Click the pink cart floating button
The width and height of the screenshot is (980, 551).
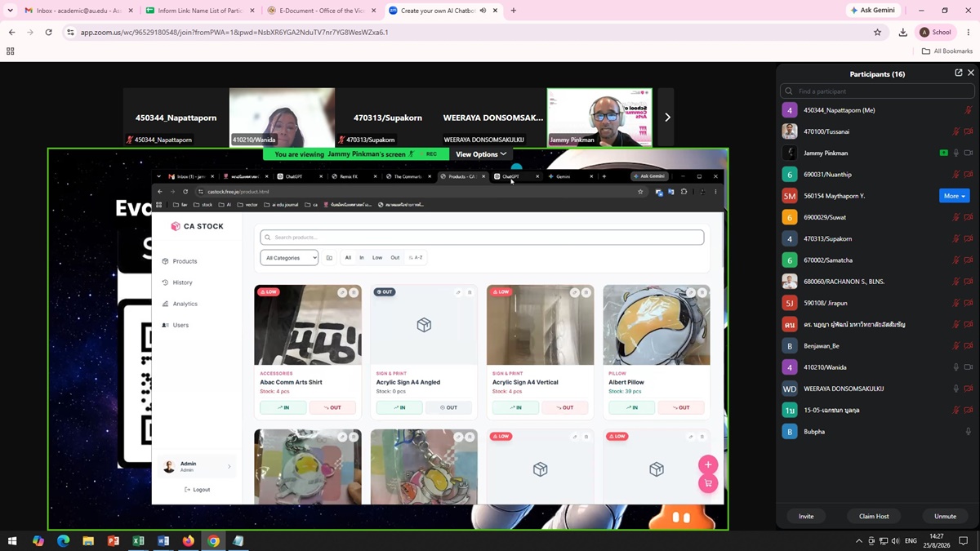(x=708, y=483)
